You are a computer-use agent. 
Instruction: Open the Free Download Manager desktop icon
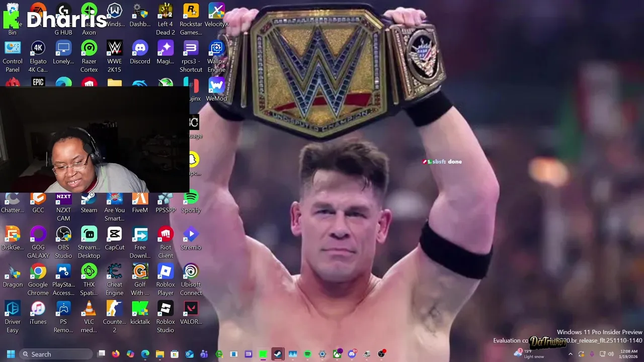[140, 242]
